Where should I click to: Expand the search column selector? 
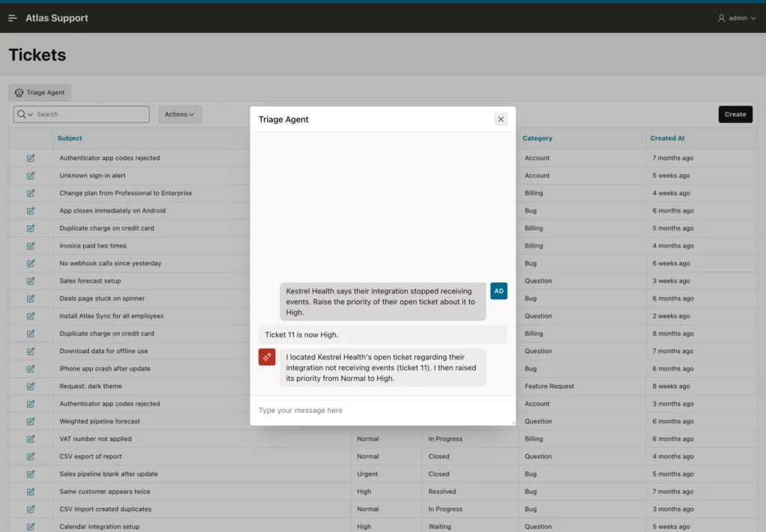pos(25,114)
